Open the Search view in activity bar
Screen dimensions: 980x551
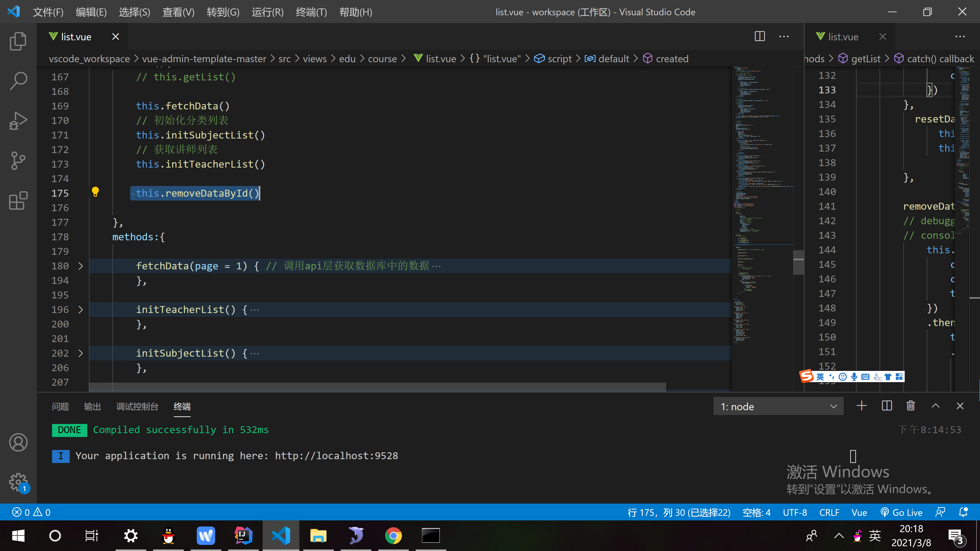(x=18, y=81)
